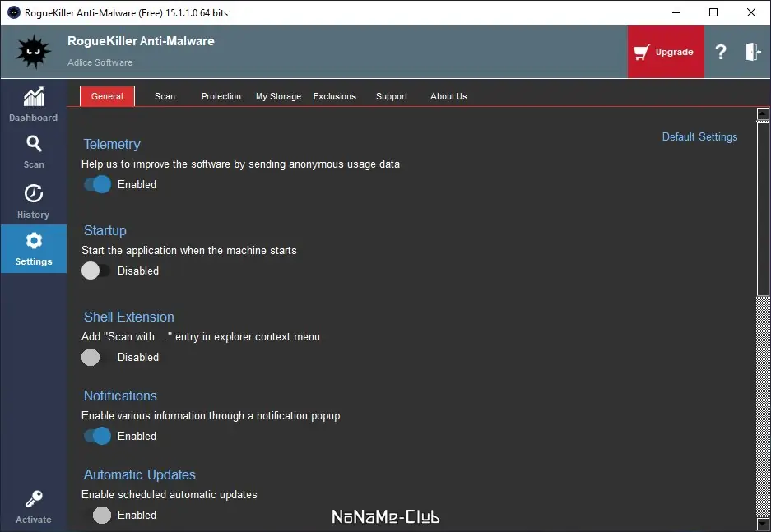Go to the Support tab

tap(392, 96)
